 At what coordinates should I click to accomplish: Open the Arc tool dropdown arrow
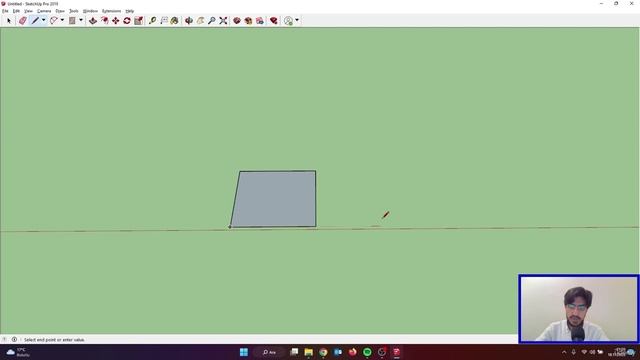[x=62, y=20]
